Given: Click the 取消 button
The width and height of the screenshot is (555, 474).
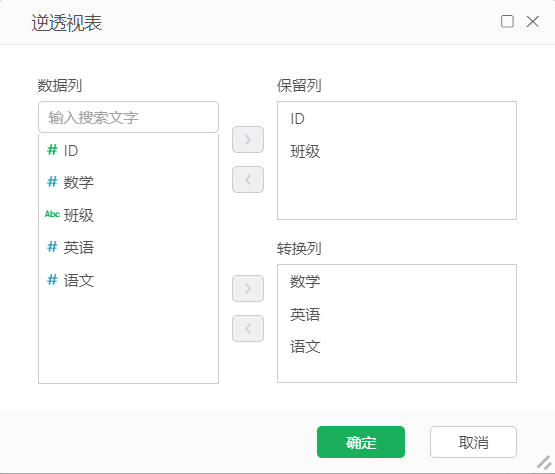Looking at the screenshot, I should point(473,442).
